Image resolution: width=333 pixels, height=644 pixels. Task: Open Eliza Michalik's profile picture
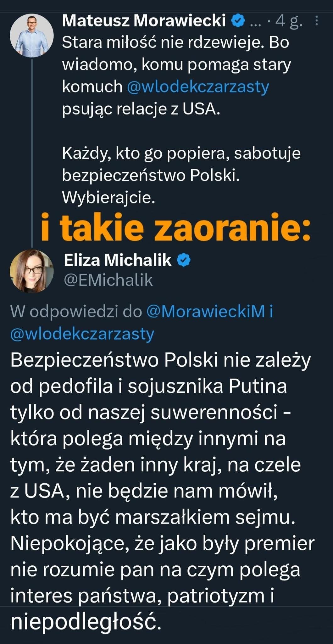[x=32, y=271]
